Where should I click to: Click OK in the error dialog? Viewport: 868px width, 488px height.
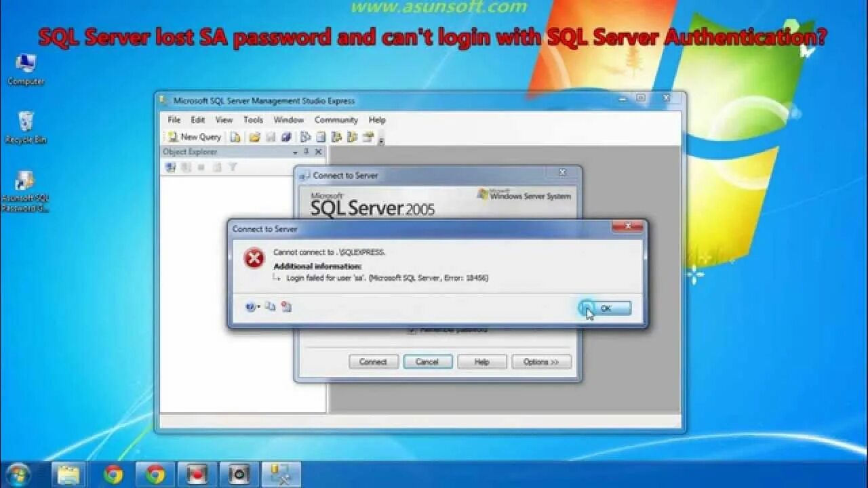(605, 308)
